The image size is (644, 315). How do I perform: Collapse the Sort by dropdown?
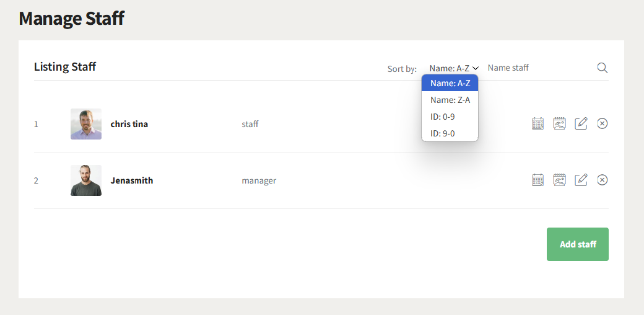click(x=454, y=68)
